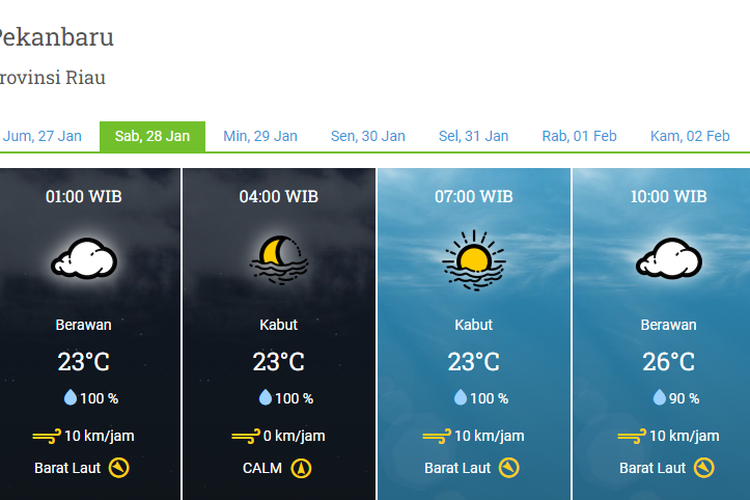Click the wind speed icon at 07:00 WIB
Viewport: 750px width, 500px height.
coord(436,436)
